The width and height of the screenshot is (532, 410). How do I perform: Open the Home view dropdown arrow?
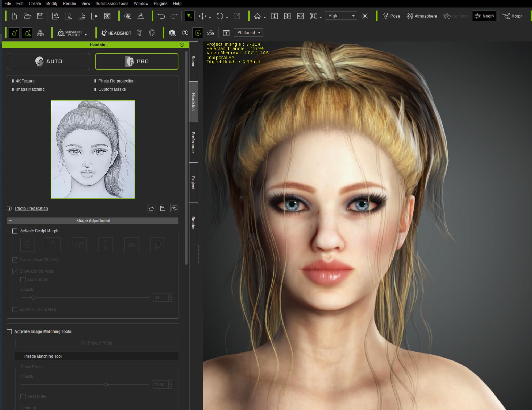(265, 18)
